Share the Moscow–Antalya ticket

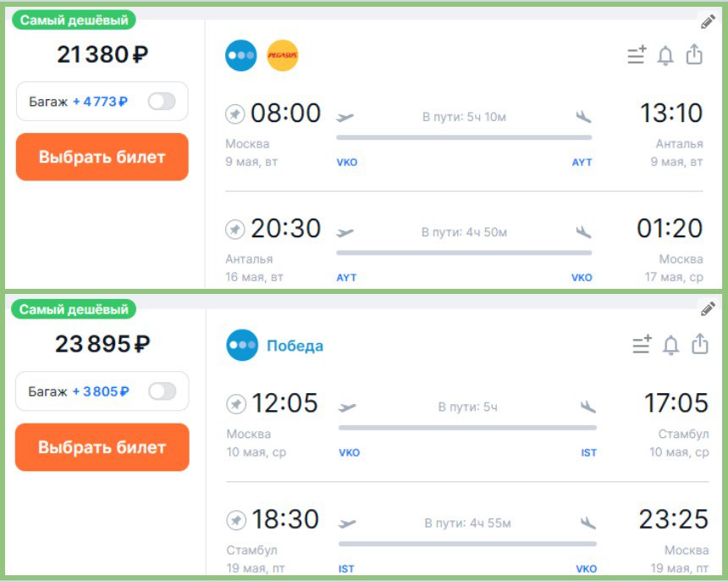[x=694, y=55]
